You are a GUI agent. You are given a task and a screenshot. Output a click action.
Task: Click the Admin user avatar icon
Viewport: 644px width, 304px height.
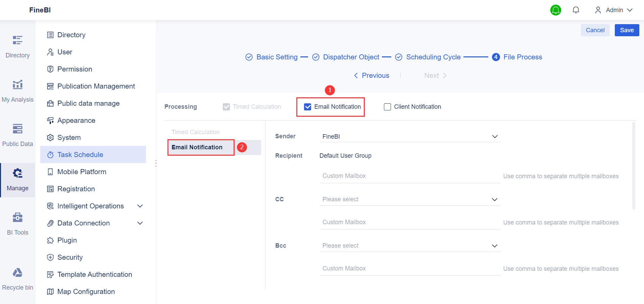click(598, 10)
